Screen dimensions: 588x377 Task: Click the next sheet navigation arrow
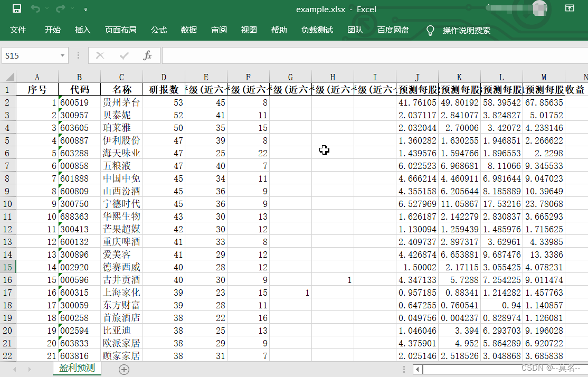pos(30,370)
